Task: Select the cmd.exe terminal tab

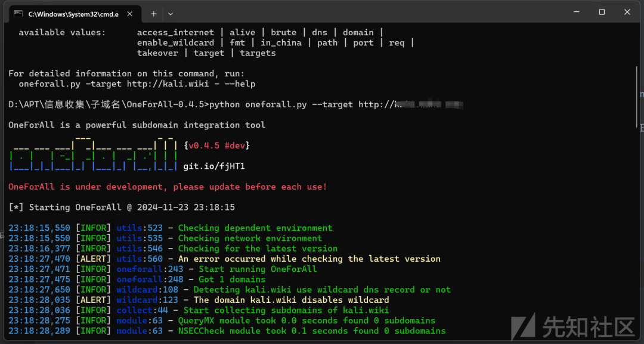Action: (75, 14)
